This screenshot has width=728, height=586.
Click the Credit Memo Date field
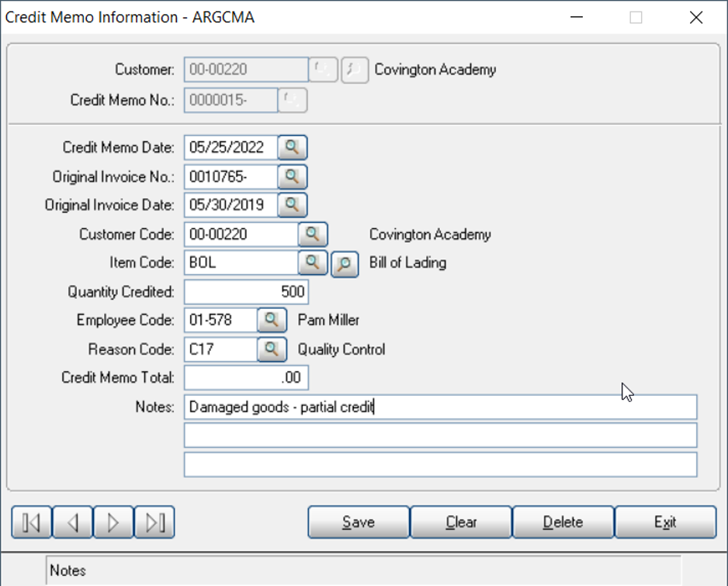pyautogui.click(x=231, y=147)
